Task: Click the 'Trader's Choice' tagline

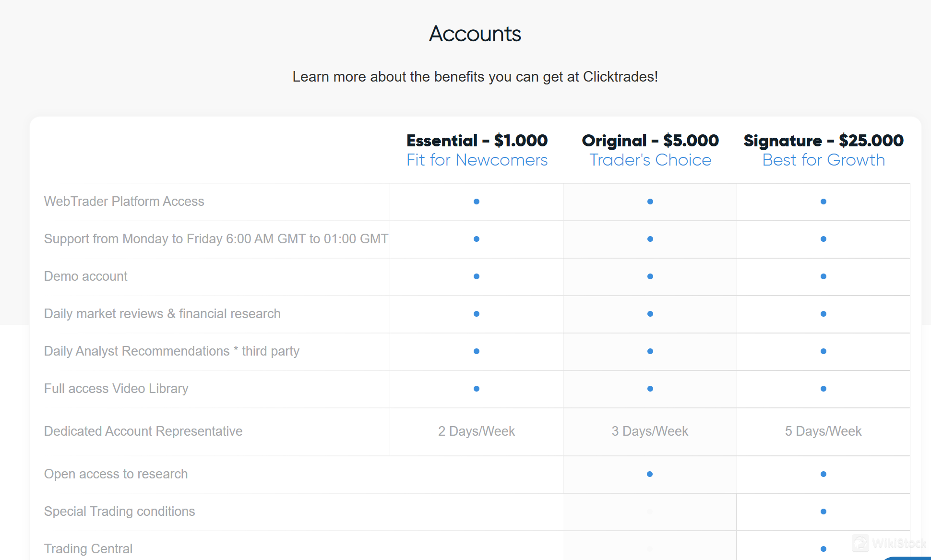Action: [x=650, y=160]
